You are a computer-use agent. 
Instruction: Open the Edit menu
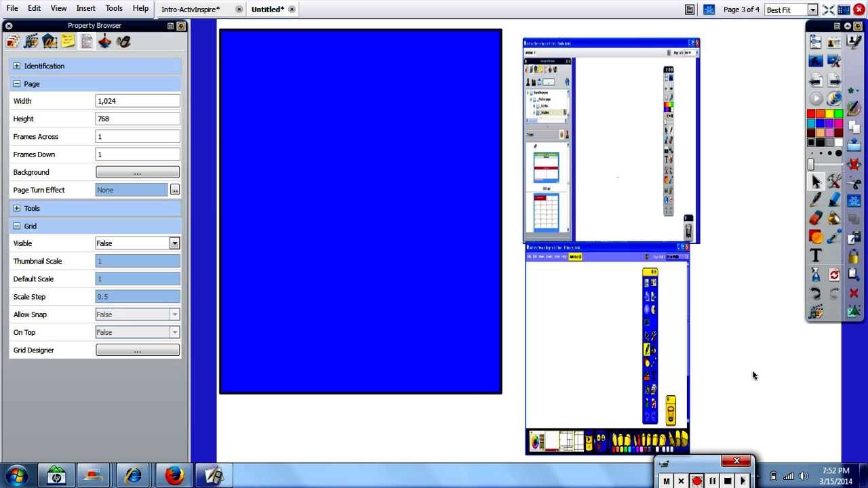point(34,8)
